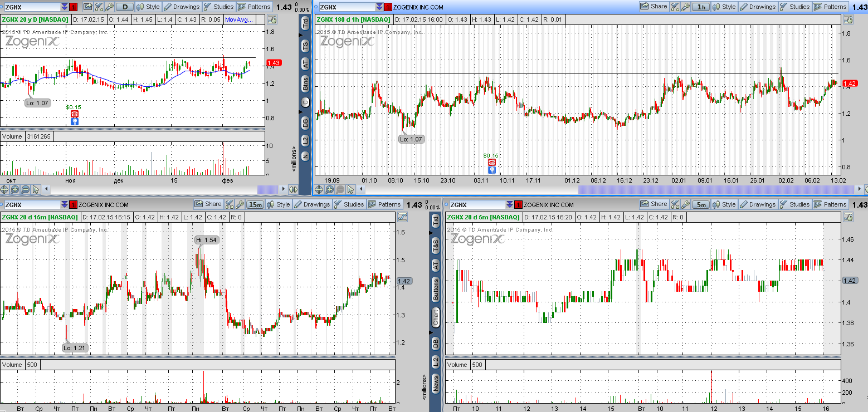Open Studies menu on 1h chart
The height and width of the screenshot is (412, 868).
794,7
